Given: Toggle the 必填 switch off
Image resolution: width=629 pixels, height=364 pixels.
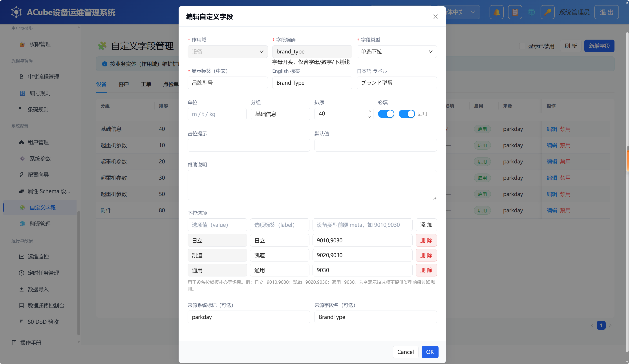Looking at the screenshot, I should click(x=386, y=114).
